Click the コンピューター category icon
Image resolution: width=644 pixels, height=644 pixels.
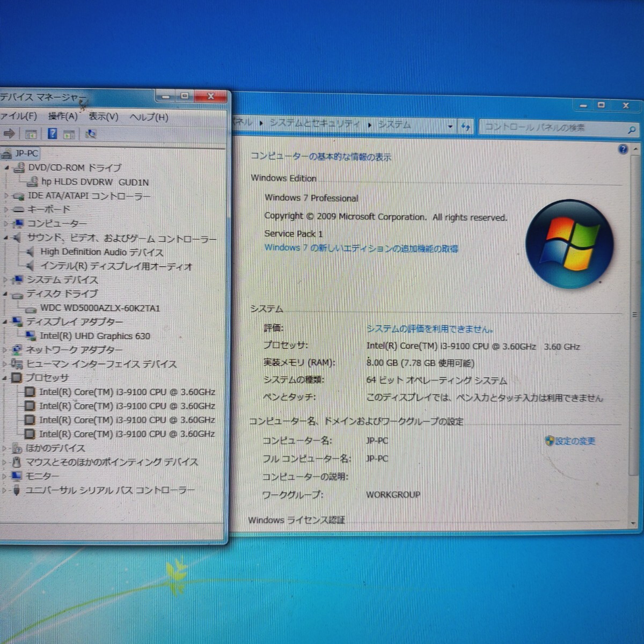click(19, 223)
